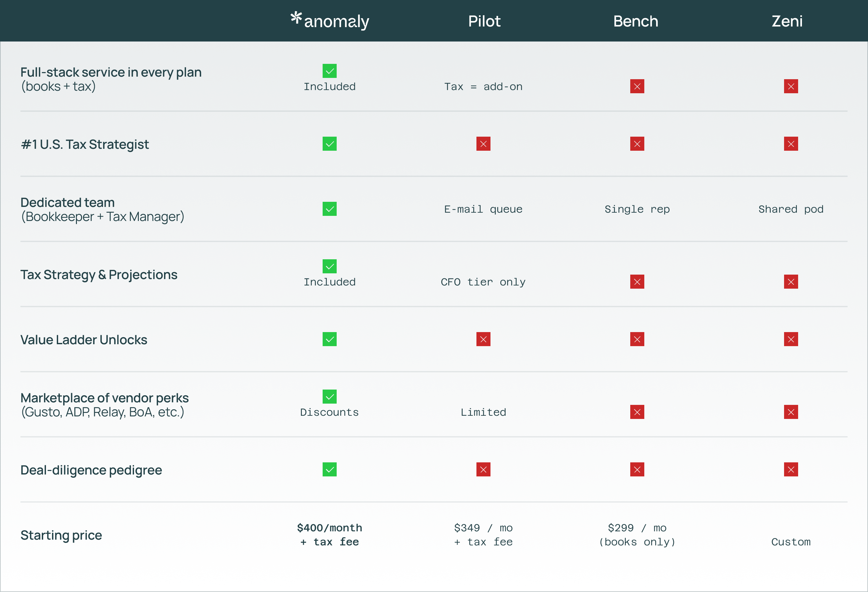Click the 'CFO tier only' text
The image size is (868, 592).
coord(483,282)
